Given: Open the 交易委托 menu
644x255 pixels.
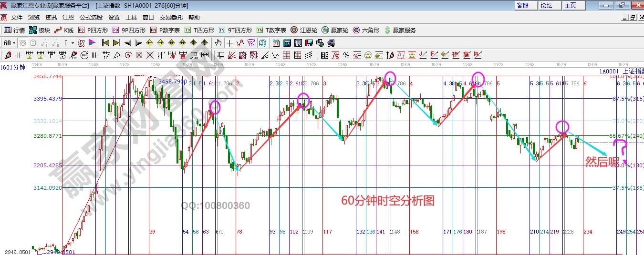Looking at the screenshot, I should tap(171, 18).
